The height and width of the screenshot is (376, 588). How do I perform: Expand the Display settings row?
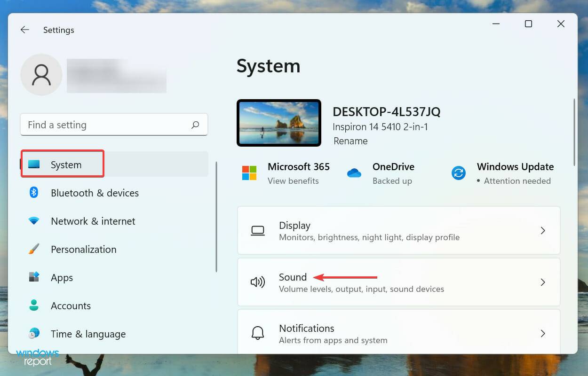coord(543,230)
